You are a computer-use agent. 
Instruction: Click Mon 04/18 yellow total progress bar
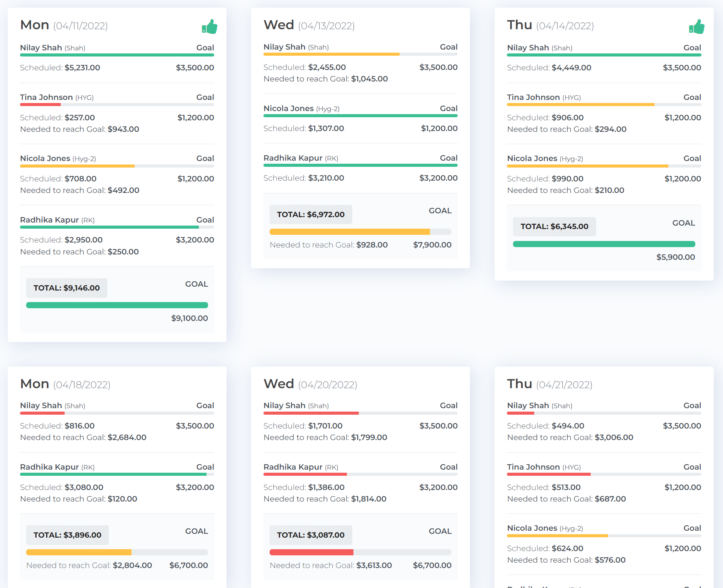117,552
